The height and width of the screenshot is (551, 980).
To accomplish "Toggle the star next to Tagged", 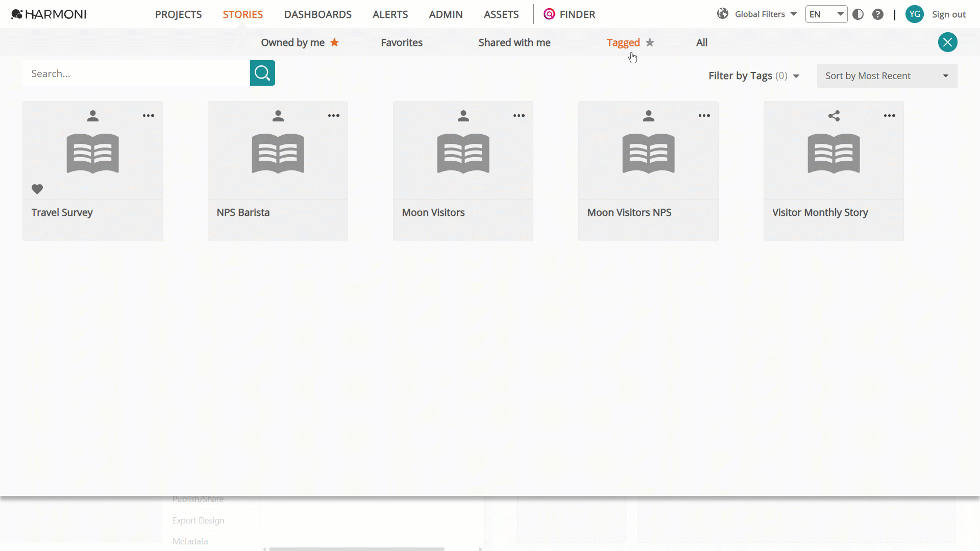I will (x=650, y=42).
